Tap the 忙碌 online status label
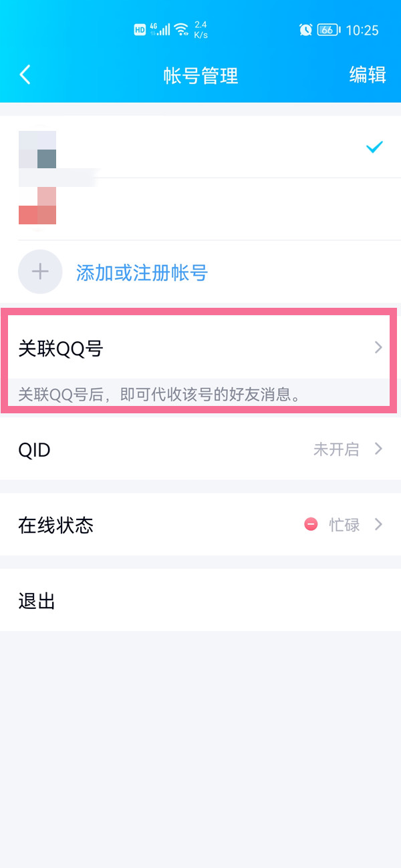The image size is (401, 868). point(344,525)
